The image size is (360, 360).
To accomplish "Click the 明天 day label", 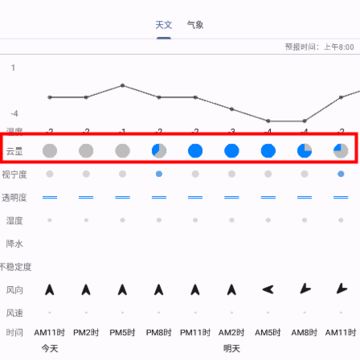I will tap(232, 349).
